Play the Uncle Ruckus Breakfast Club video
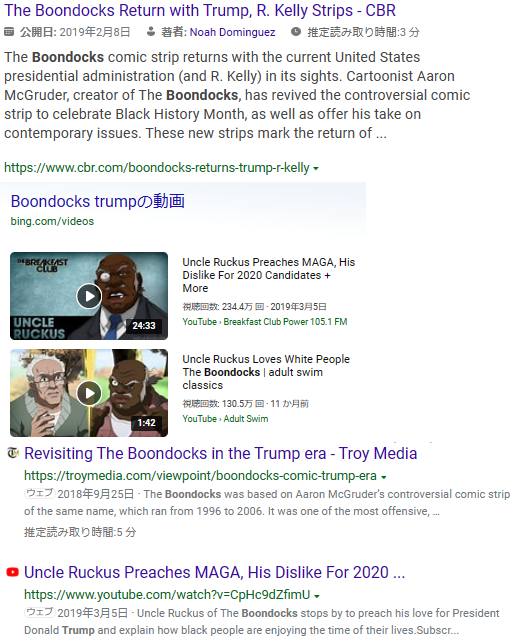 click(x=89, y=296)
